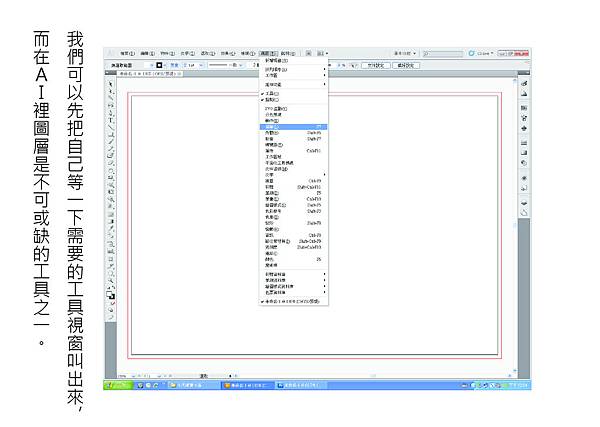Select the Gradient tool in toolbox

pos(111,221)
